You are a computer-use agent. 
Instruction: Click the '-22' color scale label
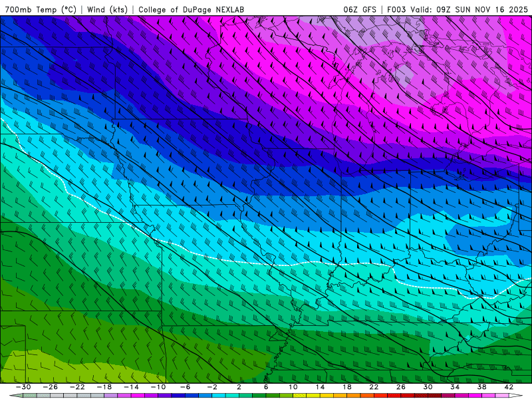[77, 387]
